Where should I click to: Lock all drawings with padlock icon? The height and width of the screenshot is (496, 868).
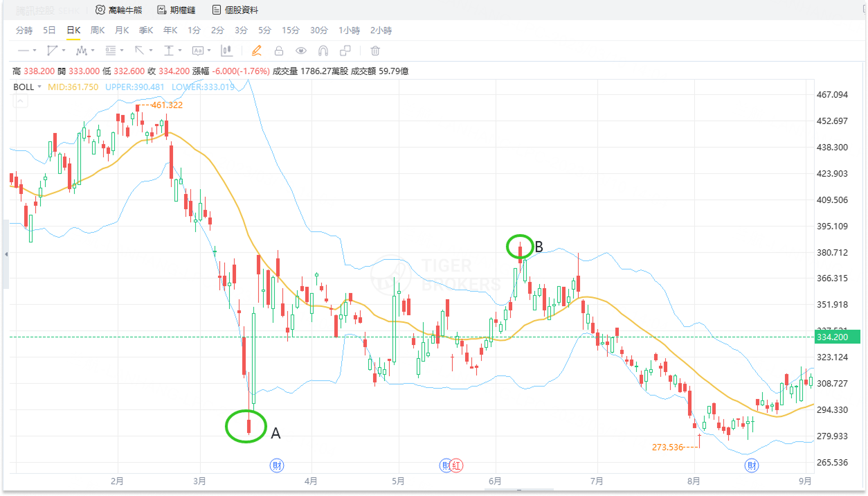tap(279, 51)
